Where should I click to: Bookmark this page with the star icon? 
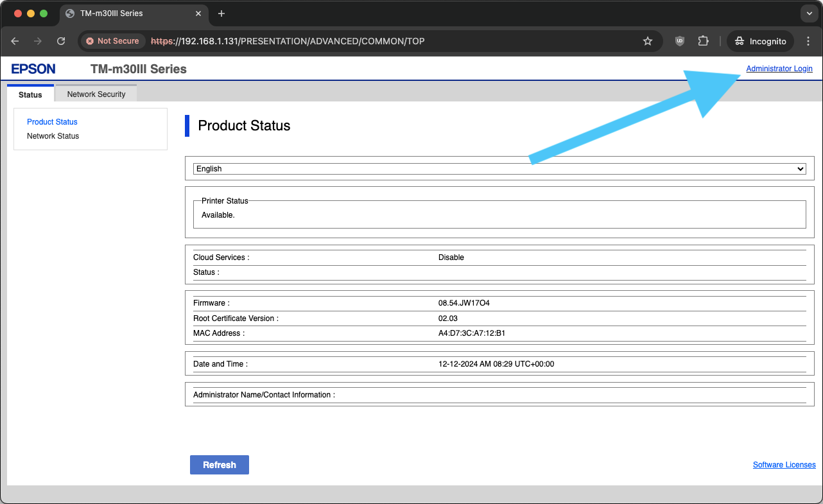pyautogui.click(x=648, y=41)
